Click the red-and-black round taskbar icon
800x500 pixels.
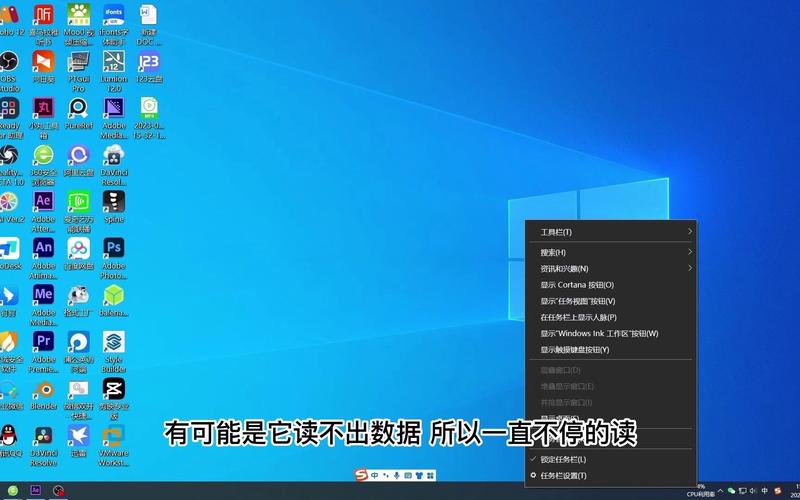tap(59, 490)
